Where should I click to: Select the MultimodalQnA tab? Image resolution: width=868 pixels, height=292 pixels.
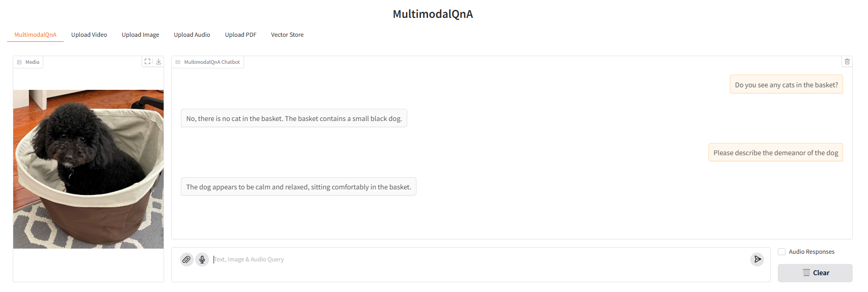tap(35, 35)
